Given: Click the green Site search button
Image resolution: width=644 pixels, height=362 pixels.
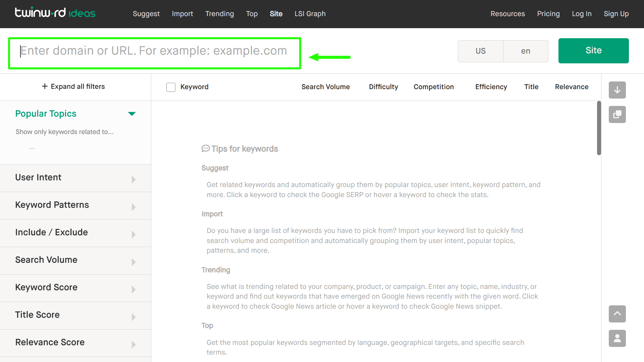Looking at the screenshot, I should 593,51.
